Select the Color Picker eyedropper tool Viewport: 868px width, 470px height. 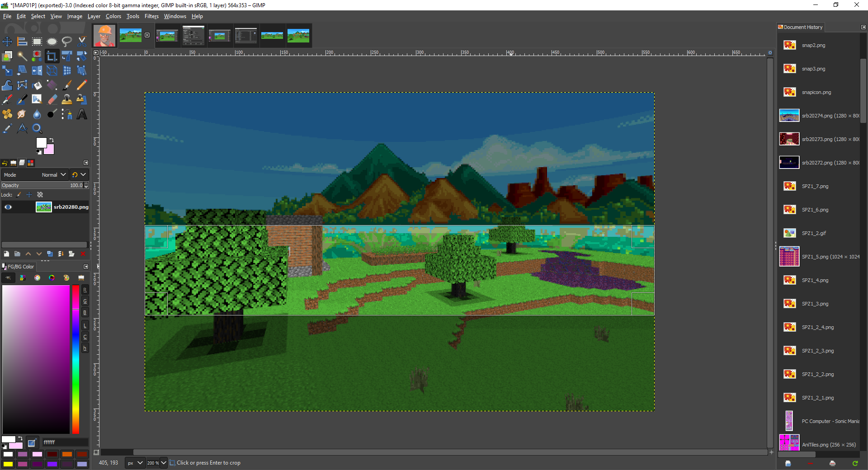coord(7,128)
